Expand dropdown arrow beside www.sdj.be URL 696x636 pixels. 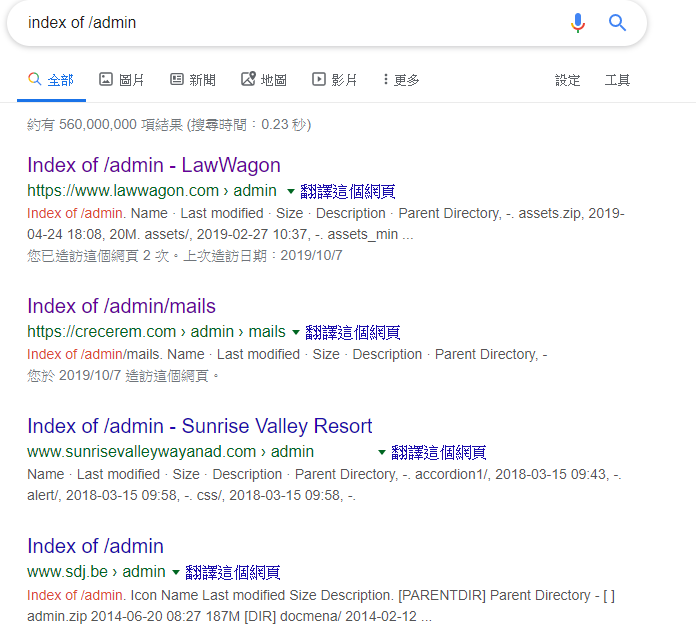pyautogui.click(x=176, y=573)
